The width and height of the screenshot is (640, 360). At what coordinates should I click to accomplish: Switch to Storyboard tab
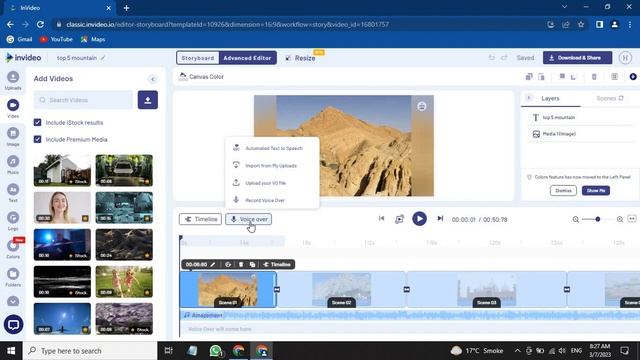click(198, 58)
